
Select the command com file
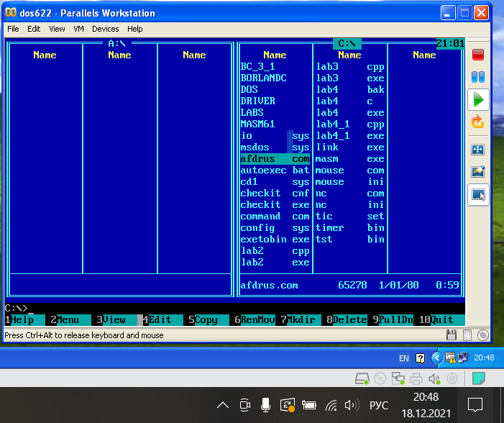click(275, 216)
